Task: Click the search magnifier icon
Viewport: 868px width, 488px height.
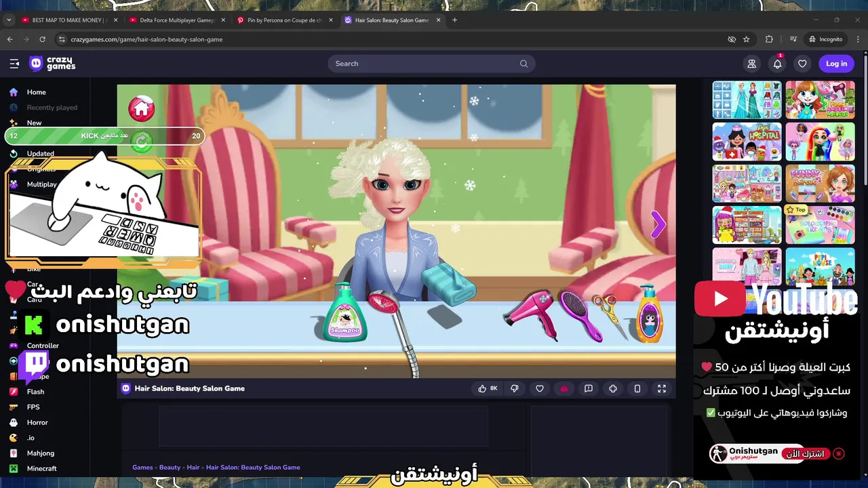Action: (524, 64)
